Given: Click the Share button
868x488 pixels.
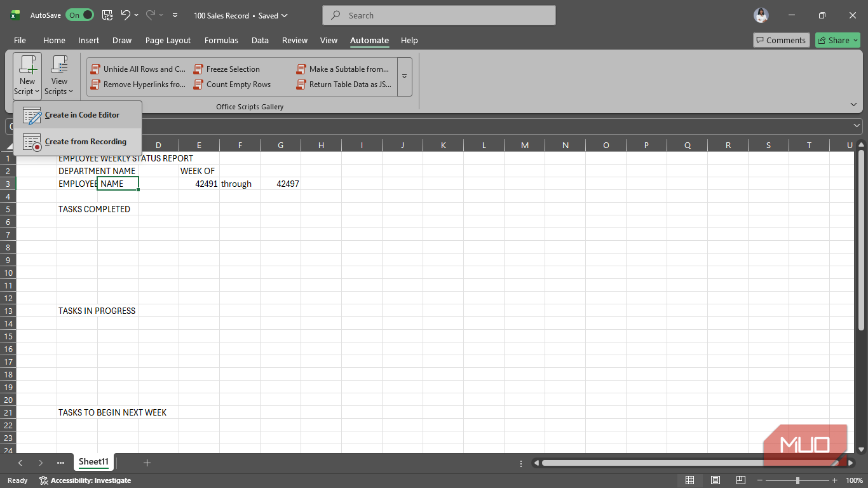Looking at the screenshot, I should pos(837,40).
